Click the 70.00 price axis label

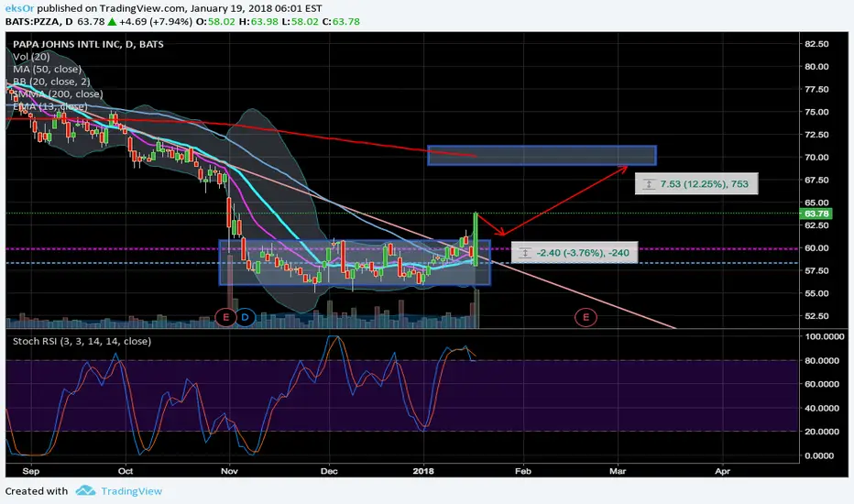(816, 157)
